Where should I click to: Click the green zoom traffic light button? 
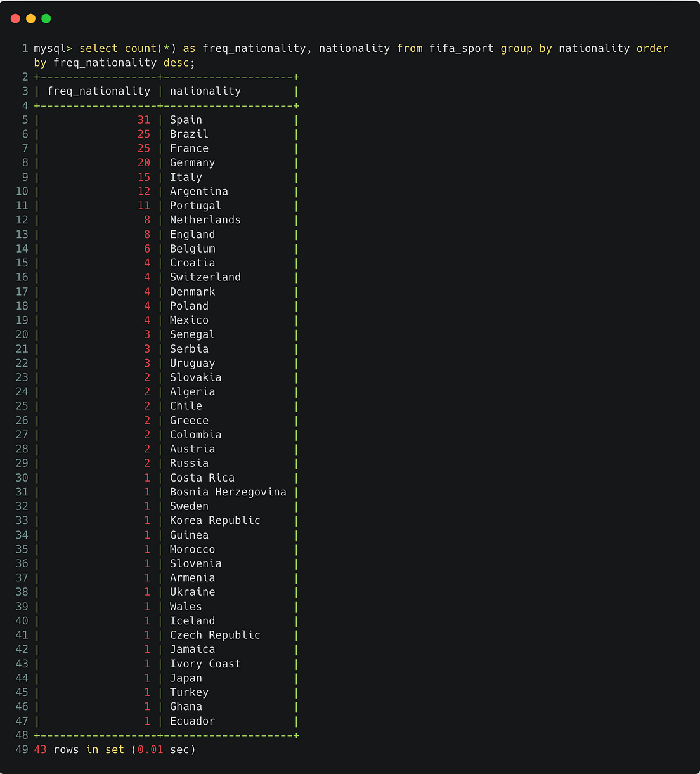point(45,18)
